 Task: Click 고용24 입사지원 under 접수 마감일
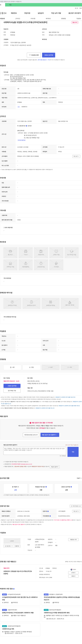coord(12,386)
